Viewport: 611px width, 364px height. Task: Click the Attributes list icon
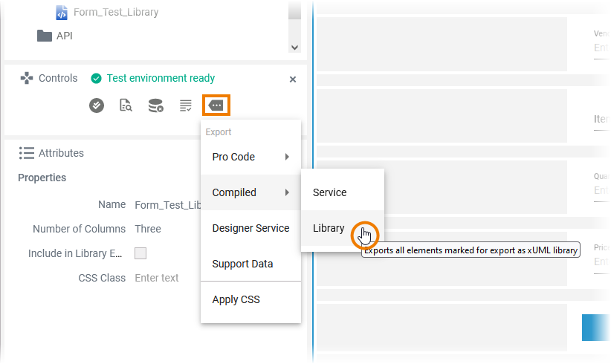27,153
